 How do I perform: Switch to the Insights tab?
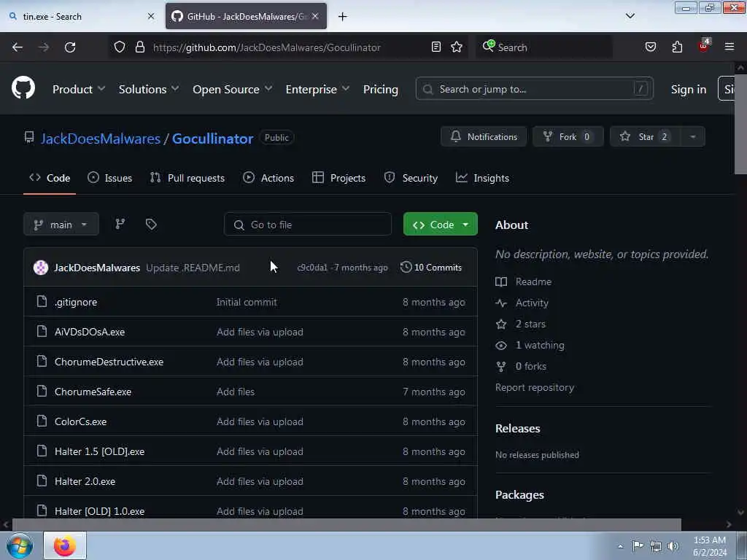point(482,178)
